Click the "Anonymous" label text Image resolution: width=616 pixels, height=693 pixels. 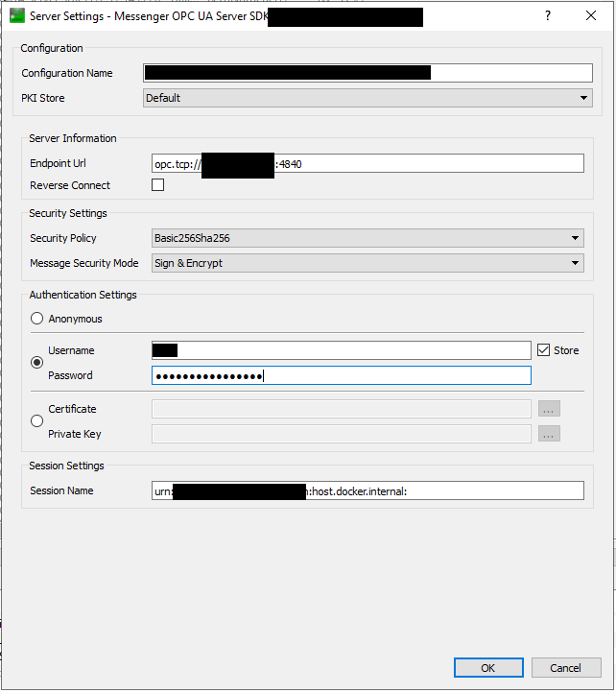point(75,319)
